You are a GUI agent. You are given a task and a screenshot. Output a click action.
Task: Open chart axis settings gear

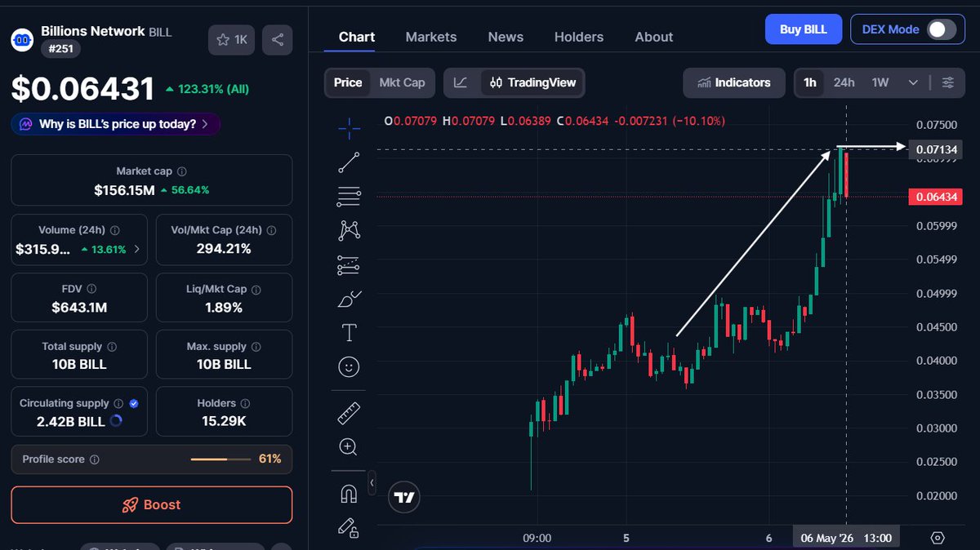click(x=938, y=538)
